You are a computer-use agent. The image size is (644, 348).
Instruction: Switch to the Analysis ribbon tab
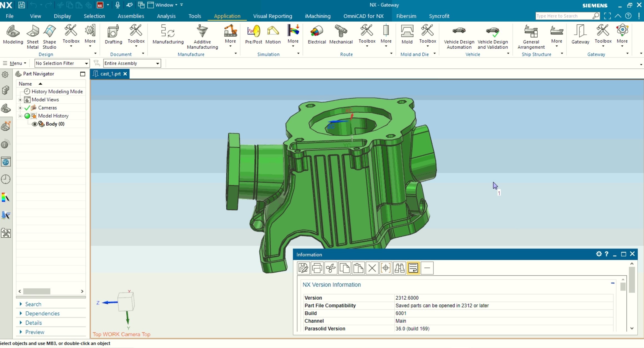tap(166, 16)
